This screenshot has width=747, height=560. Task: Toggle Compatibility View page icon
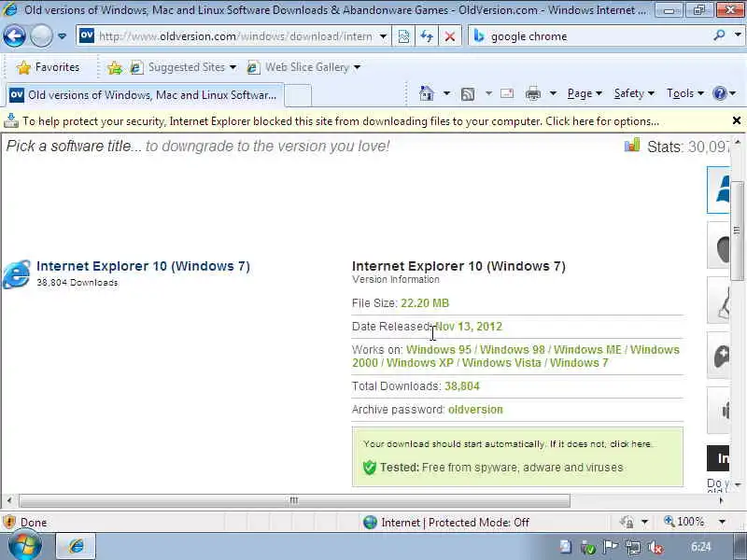click(x=403, y=36)
